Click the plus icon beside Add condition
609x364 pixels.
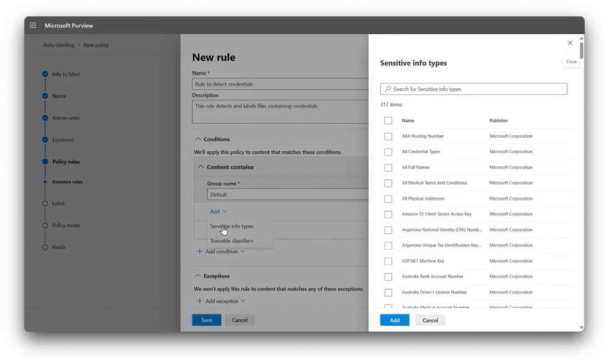point(199,251)
